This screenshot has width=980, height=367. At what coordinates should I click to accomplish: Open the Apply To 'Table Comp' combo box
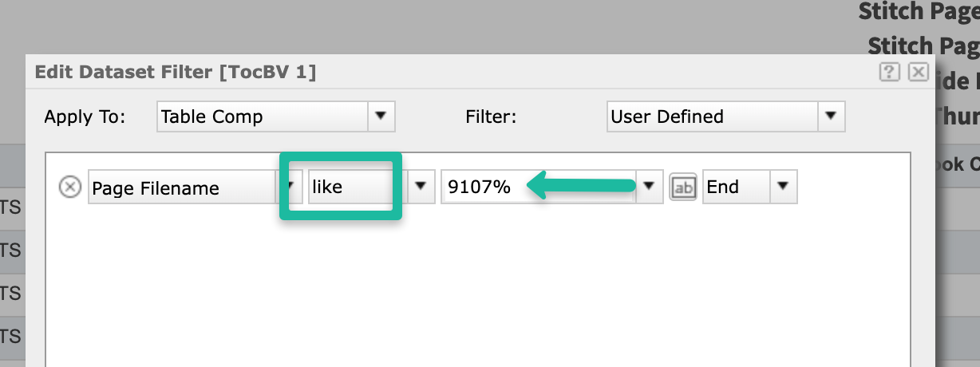pos(262,116)
